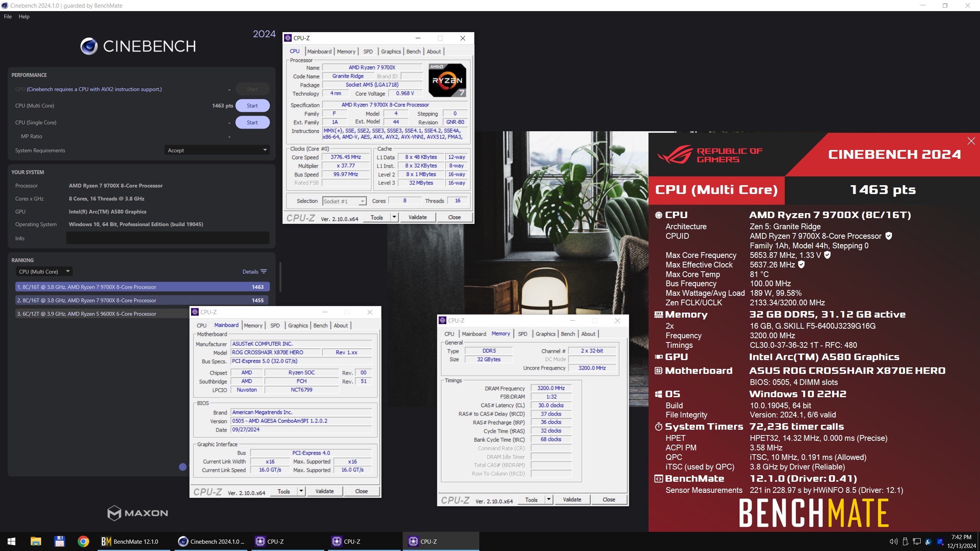Click Close in Mainboard CPU-Z window

click(361, 491)
